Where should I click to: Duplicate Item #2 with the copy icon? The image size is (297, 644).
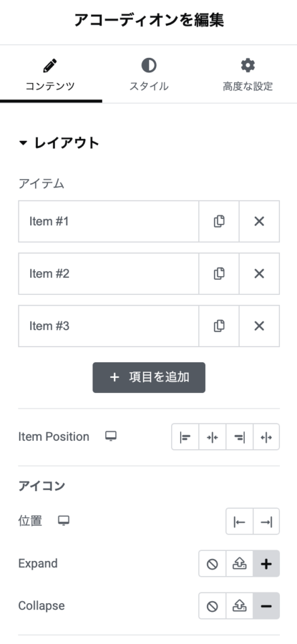coord(219,274)
